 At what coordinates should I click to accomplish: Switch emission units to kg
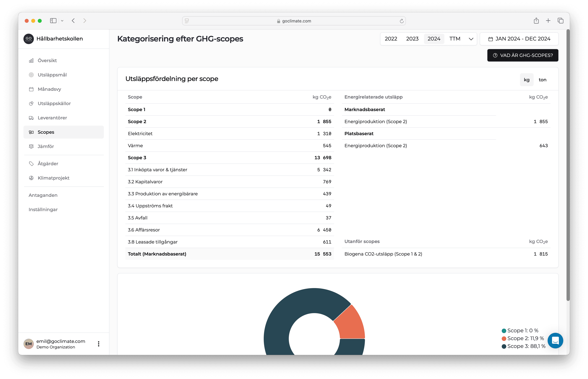click(x=526, y=80)
